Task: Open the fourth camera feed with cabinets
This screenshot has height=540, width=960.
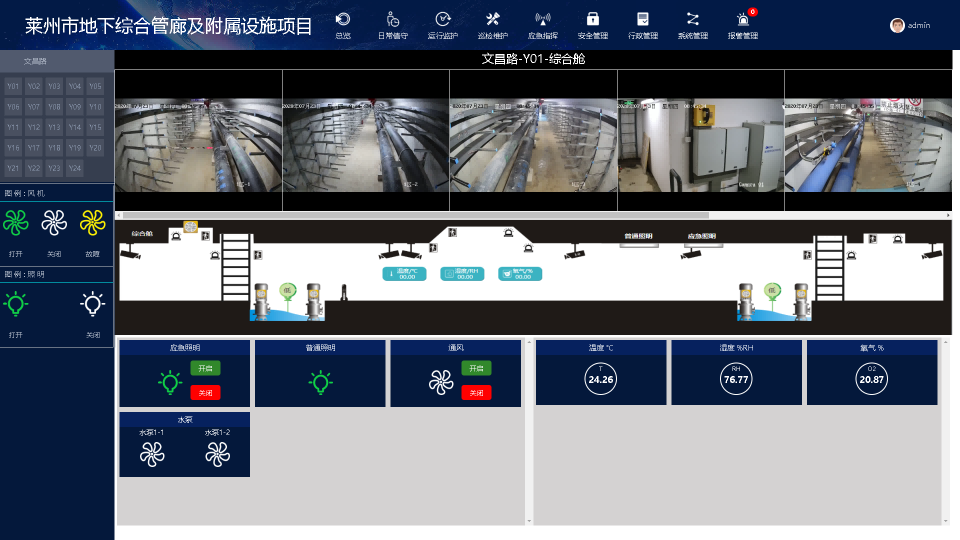Action: tap(701, 140)
